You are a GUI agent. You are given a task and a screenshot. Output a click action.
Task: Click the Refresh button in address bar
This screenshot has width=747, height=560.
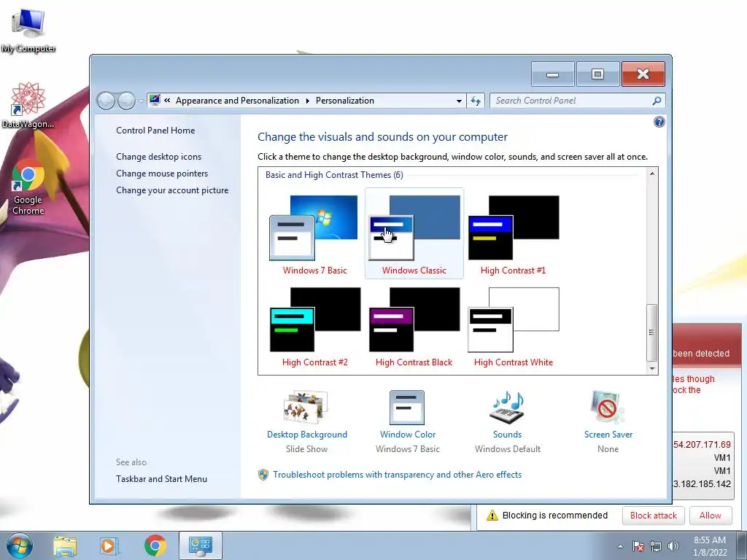(x=476, y=101)
